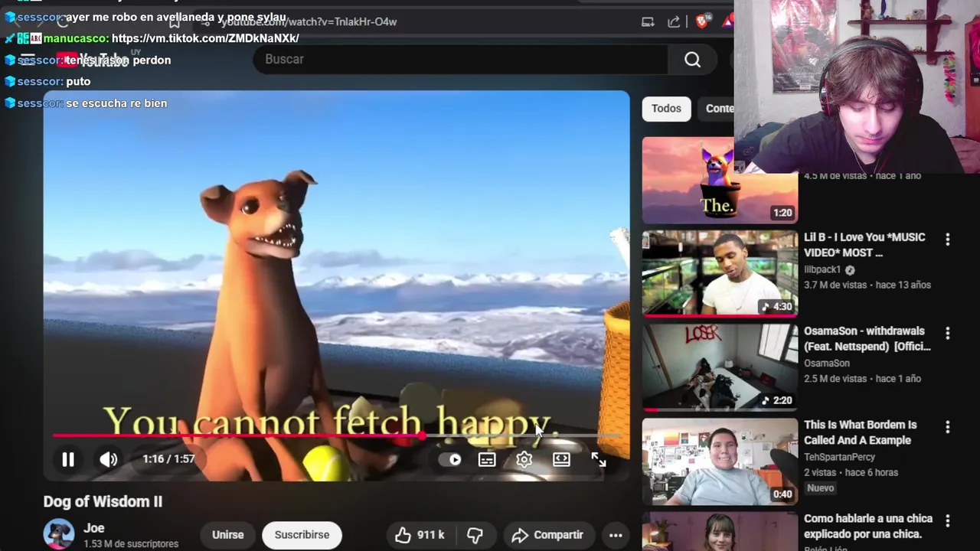Open the lilbpack1 channel name
This screenshot has height=551, width=980.
[822, 269]
